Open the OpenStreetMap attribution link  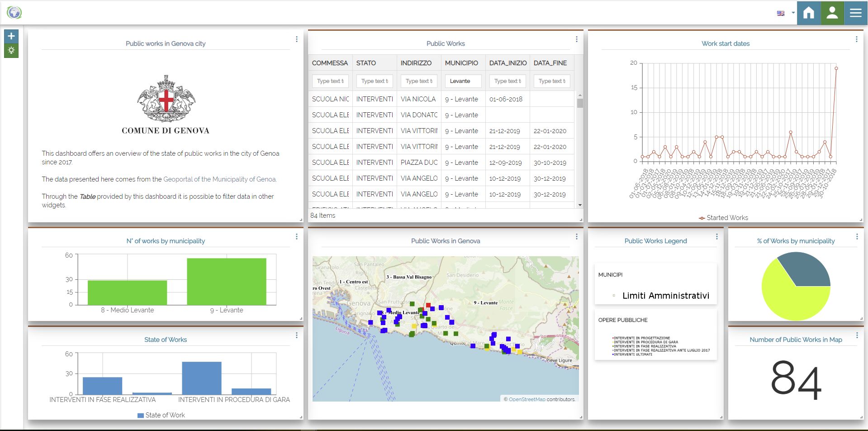[x=527, y=399]
